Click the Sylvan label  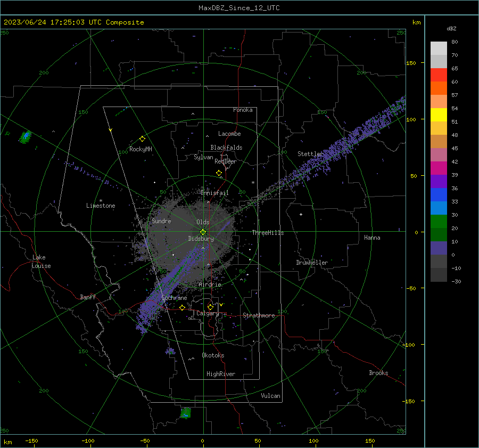click(x=203, y=157)
